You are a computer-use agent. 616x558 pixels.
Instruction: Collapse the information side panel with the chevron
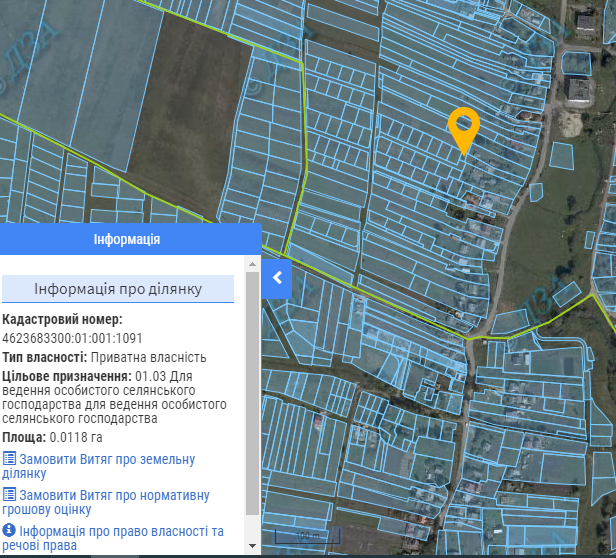[x=277, y=277]
